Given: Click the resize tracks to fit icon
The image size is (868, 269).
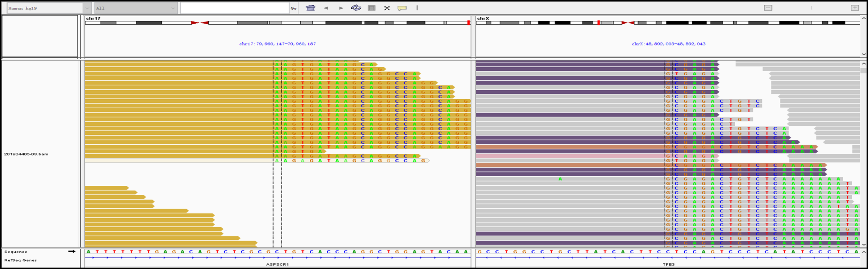Looking at the screenshot, I should (x=387, y=8).
